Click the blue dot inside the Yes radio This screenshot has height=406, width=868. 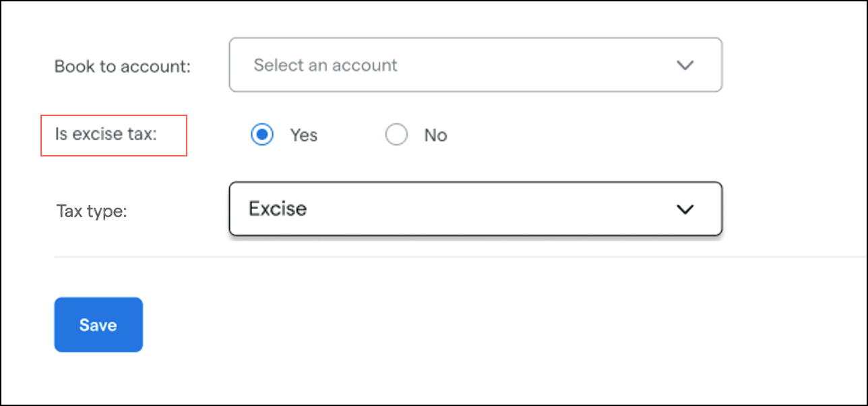261,135
